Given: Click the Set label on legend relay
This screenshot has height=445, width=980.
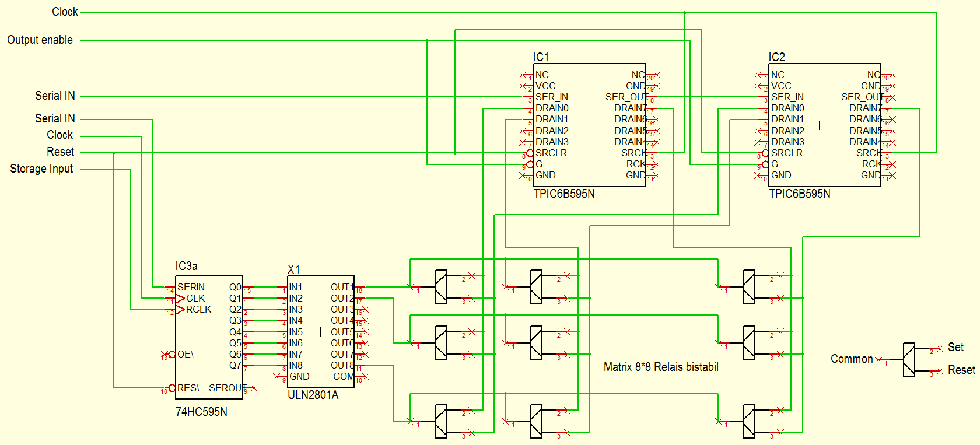Looking at the screenshot, I should tap(956, 347).
